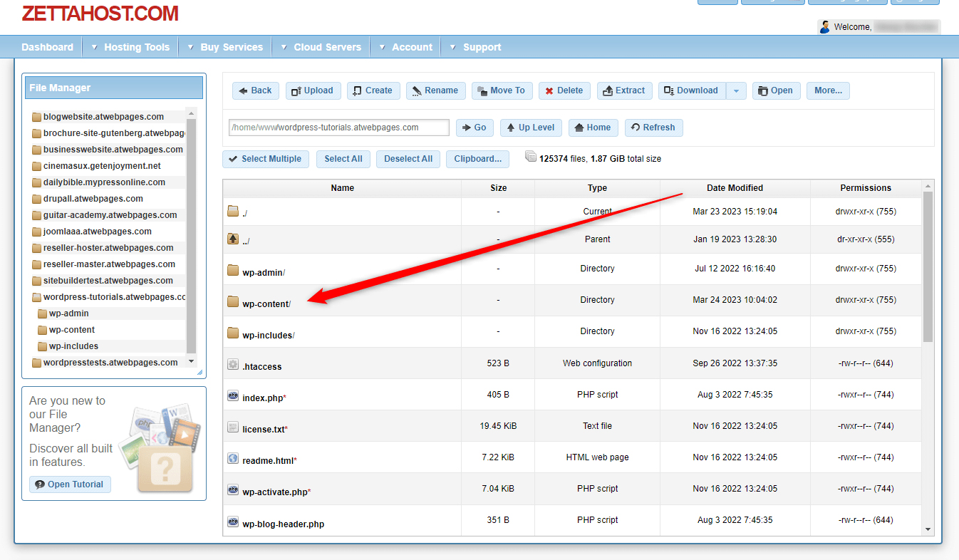Click the wp-includes folder icon in file list

coord(233,333)
